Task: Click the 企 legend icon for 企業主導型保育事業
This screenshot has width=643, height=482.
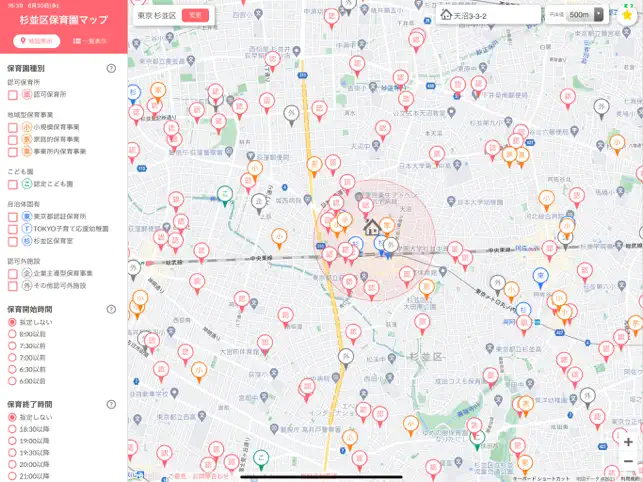Action: 27,273
